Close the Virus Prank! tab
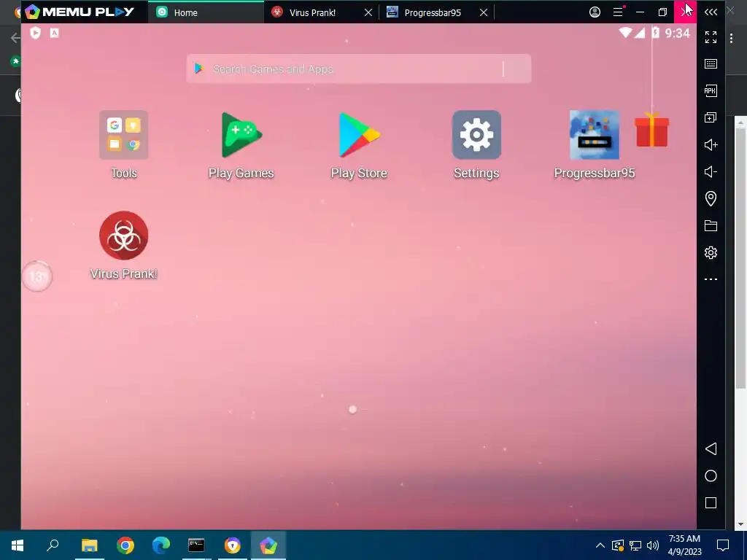This screenshot has width=747, height=560. (368, 13)
